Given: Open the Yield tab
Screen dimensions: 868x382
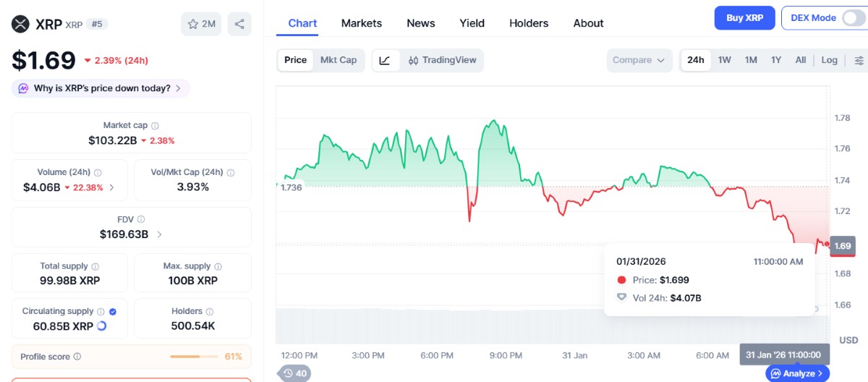Looking at the screenshot, I should (472, 23).
